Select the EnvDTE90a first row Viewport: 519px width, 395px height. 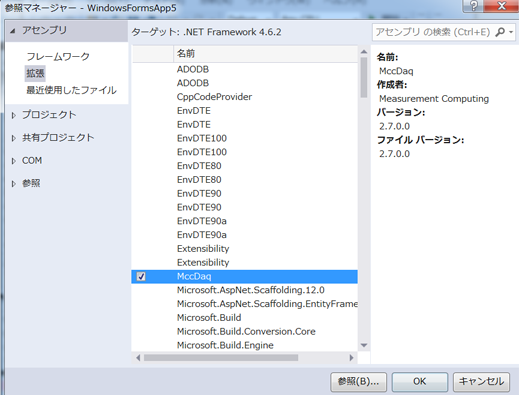tap(245, 221)
